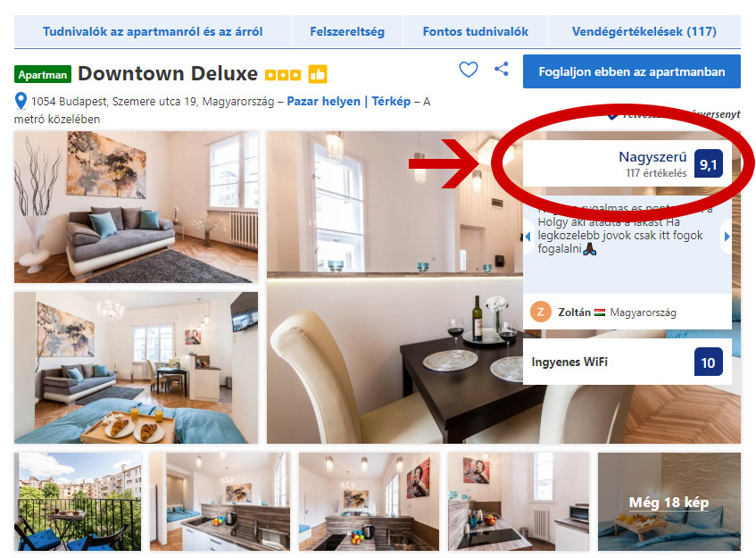Open Vendégértékelések (117) tab
This screenshot has height=558, width=756.
(x=644, y=32)
